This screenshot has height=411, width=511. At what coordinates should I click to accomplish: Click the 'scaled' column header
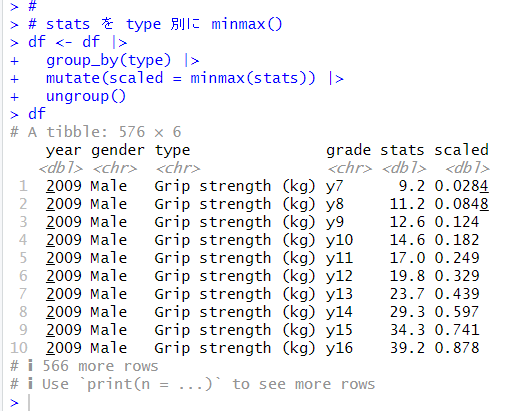coord(461,150)
